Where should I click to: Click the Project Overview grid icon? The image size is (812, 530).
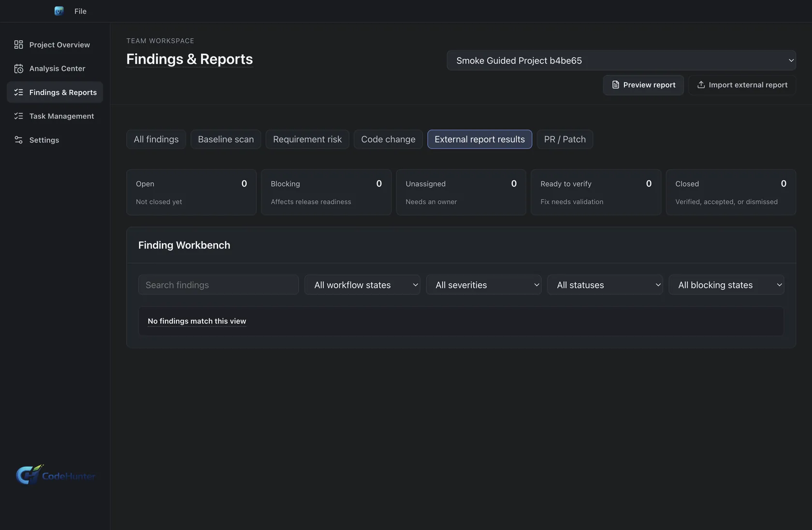(18, 44)
